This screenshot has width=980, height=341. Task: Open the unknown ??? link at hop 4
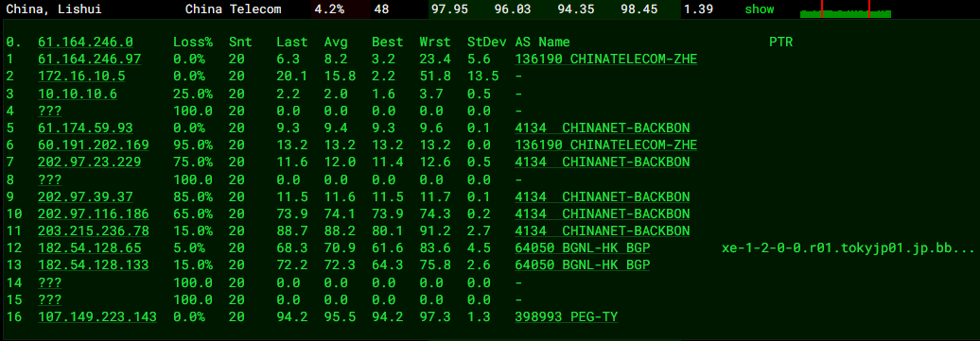point(50,111)
